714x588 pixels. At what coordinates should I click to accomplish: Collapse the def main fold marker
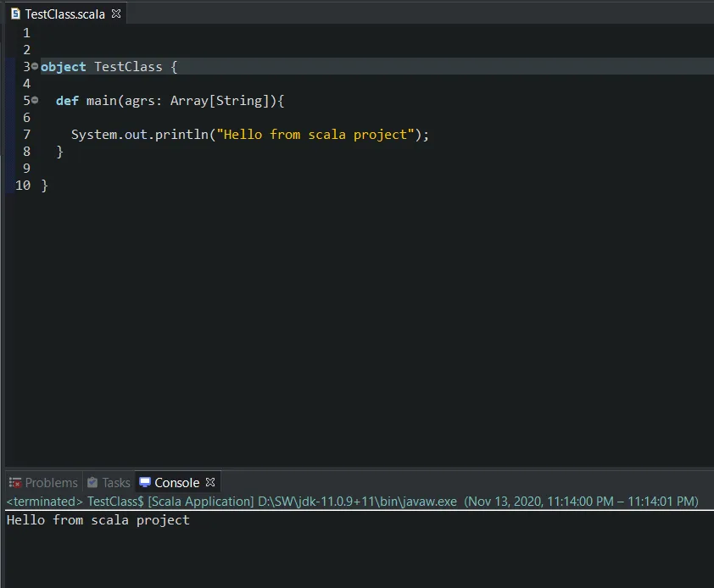click(x=35, y=100)
